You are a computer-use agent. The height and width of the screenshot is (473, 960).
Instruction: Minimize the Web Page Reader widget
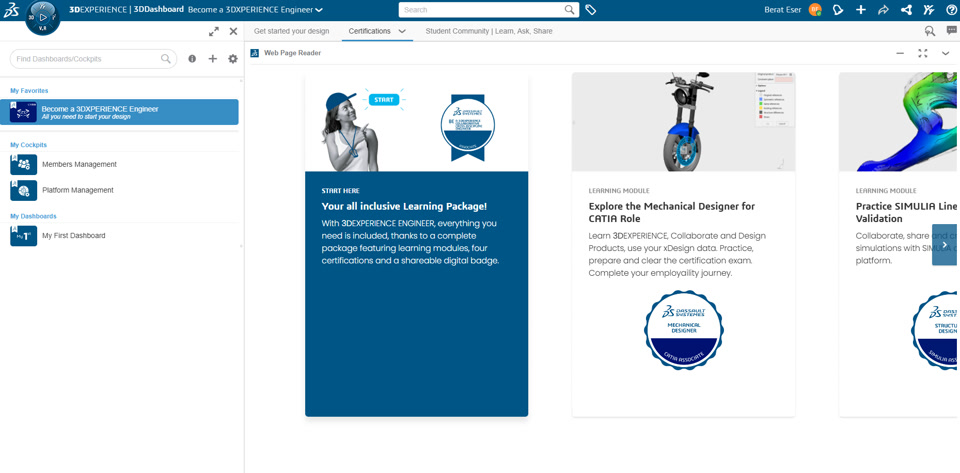coord(900,53)
